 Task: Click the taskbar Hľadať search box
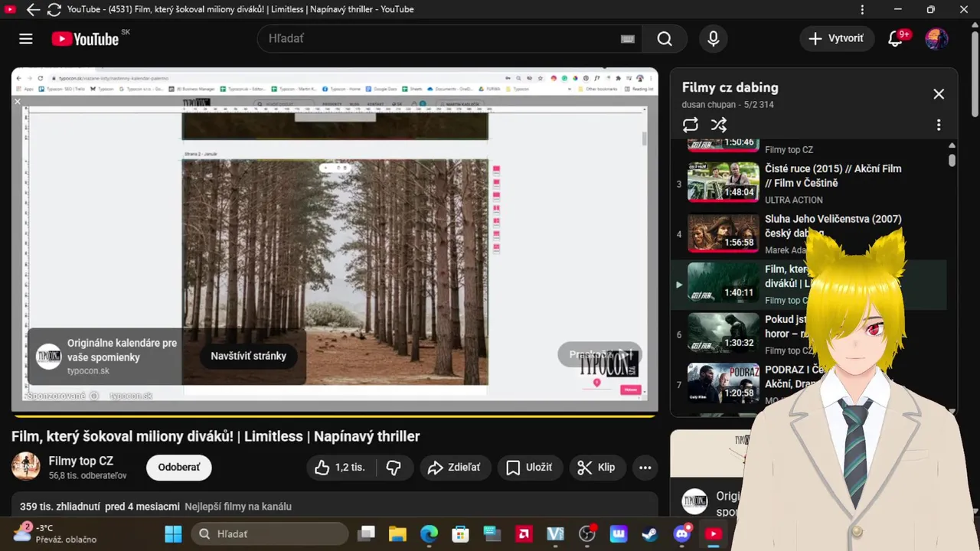(269, 533)
